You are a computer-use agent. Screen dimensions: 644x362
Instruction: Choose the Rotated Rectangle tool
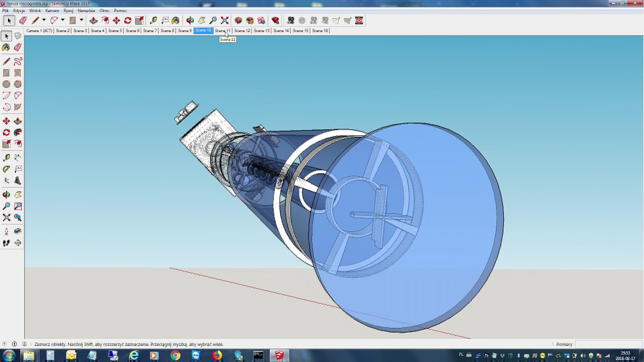18,73
